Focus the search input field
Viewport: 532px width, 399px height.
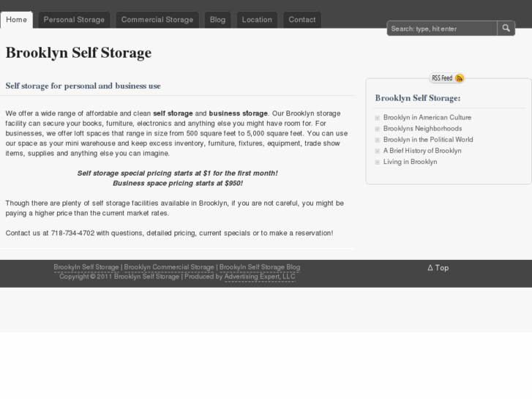pos(442,29)
